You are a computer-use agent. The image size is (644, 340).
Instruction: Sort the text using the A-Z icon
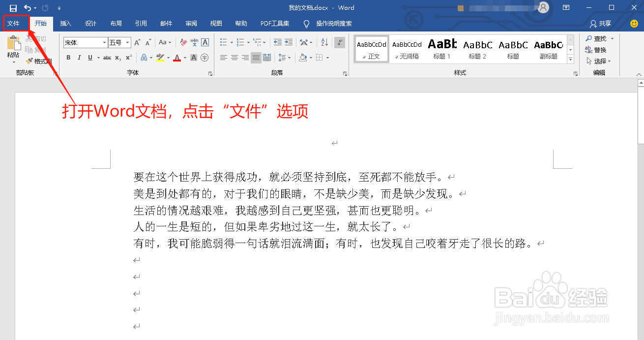(324, 42)
